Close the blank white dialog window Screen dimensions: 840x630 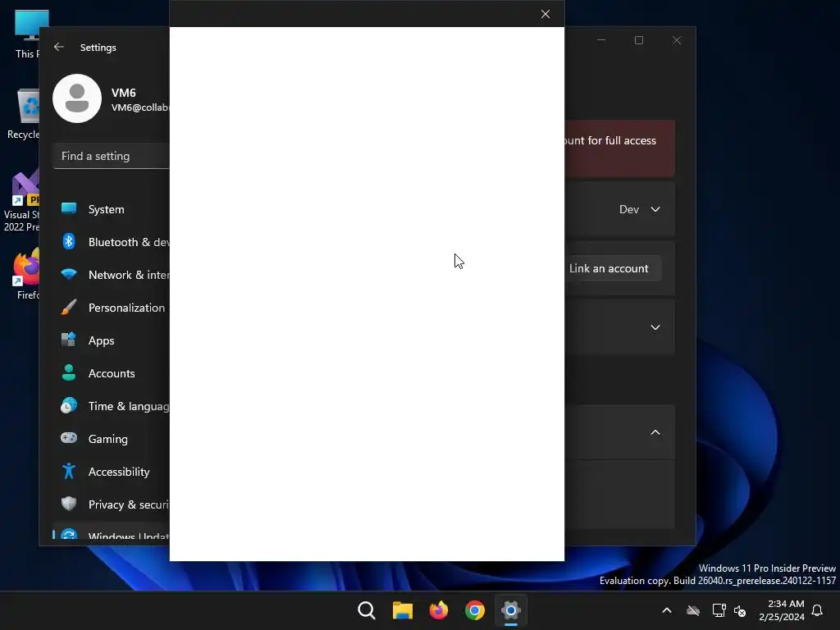[x=546, y=14]
